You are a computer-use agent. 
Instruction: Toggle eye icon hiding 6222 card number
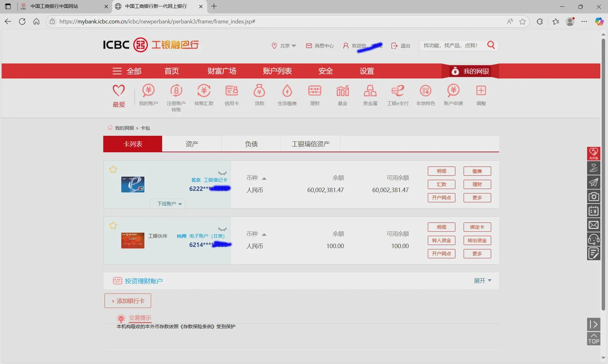click(x=223, y=173)
